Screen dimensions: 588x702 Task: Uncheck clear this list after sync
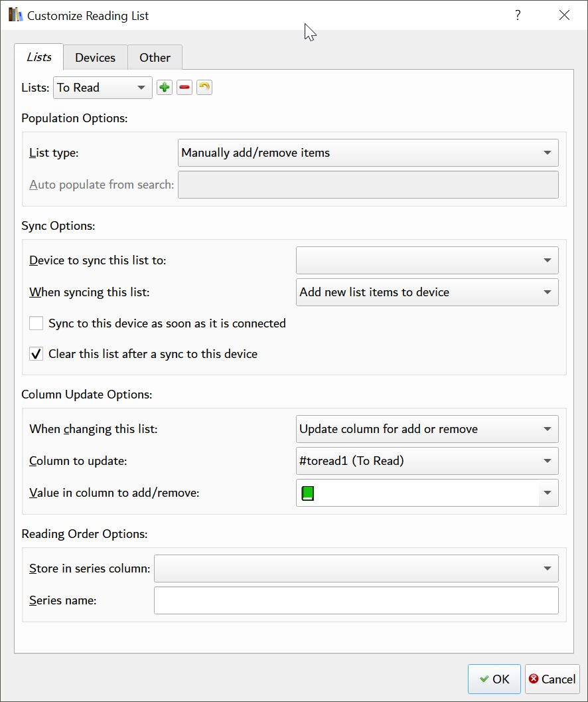pyautogui.click(x=37, y=354)
